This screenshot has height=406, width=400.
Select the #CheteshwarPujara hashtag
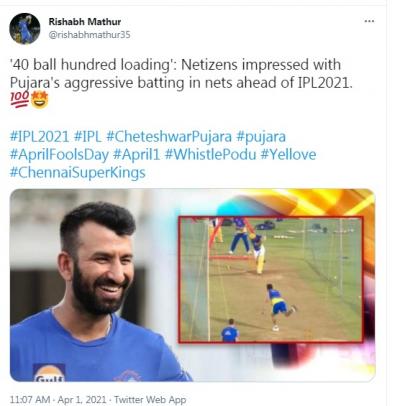pyautogui.click(x=169, y=137)
